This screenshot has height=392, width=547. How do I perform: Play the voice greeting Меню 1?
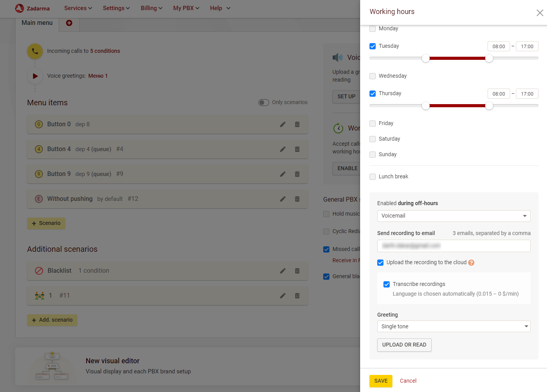[35, 76]
